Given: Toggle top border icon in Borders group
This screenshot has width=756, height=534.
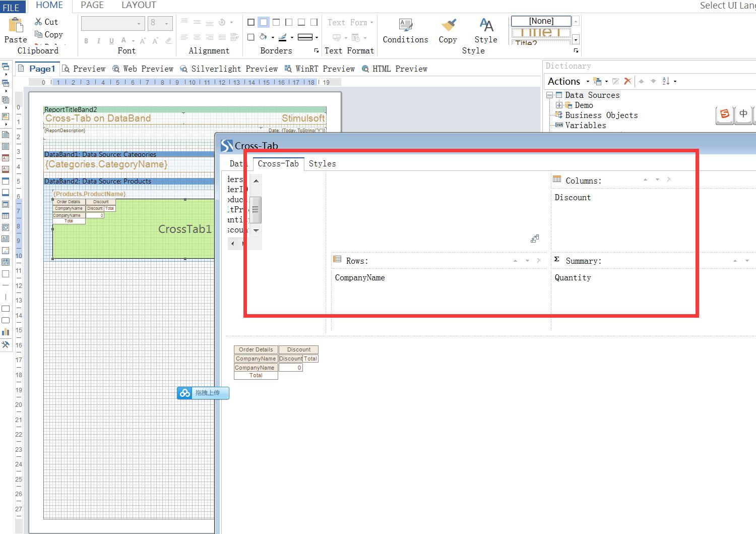Looking at the screenshot, I should 276,22.
